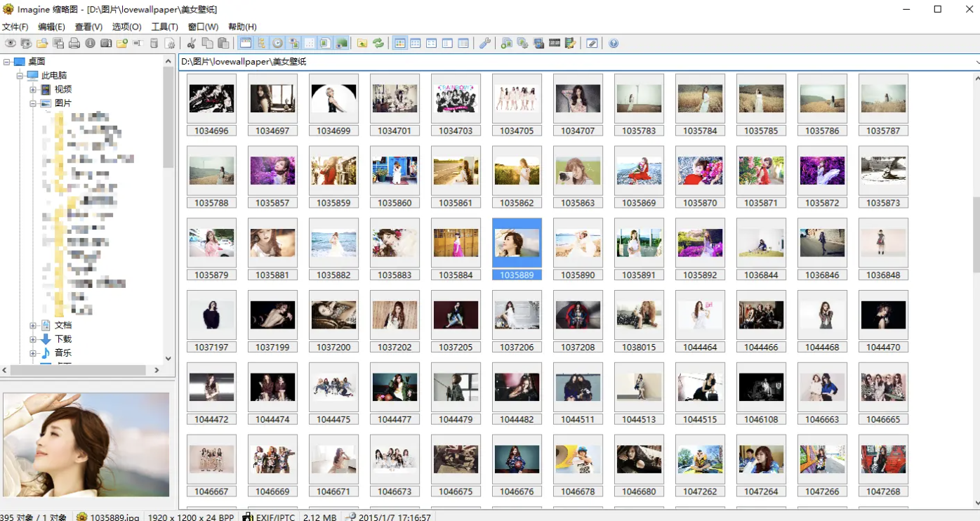Select the small icons view mode
This screenshot has width=980, height=521.
point(432,44)
